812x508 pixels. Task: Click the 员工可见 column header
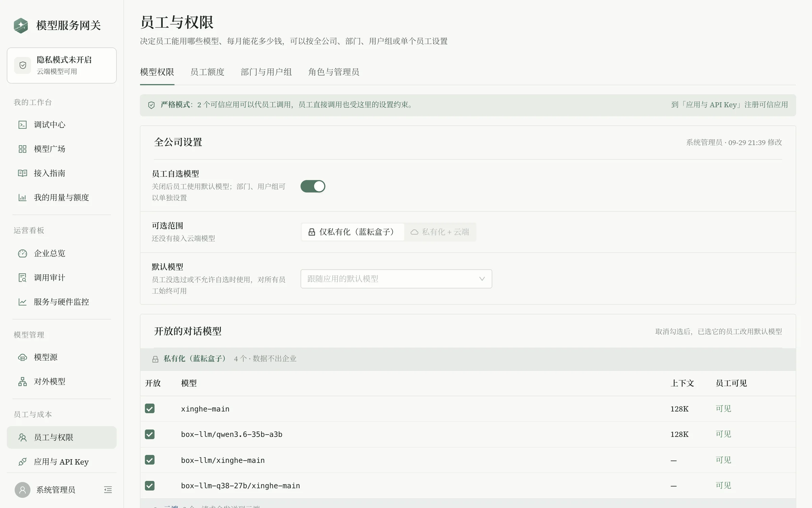731,383
